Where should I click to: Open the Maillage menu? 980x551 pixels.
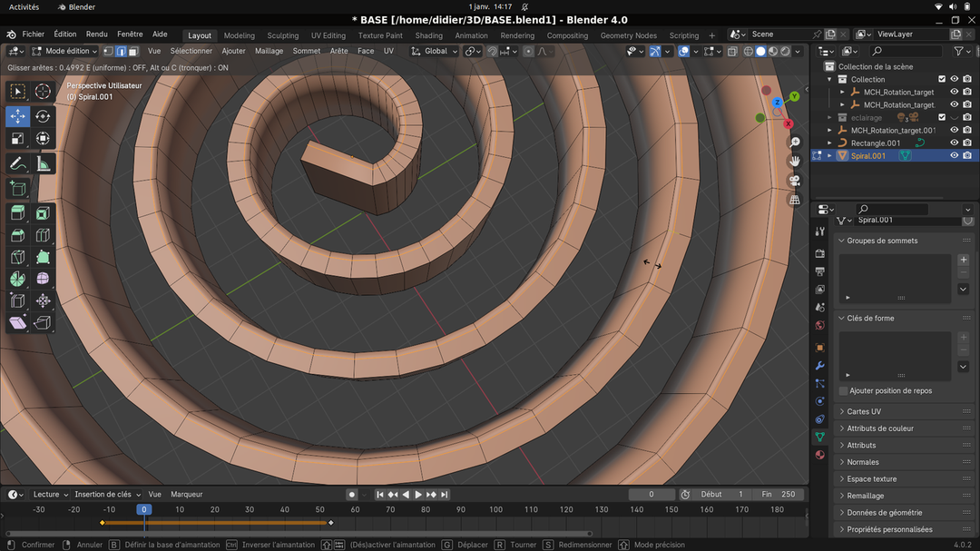click(269, 51)
